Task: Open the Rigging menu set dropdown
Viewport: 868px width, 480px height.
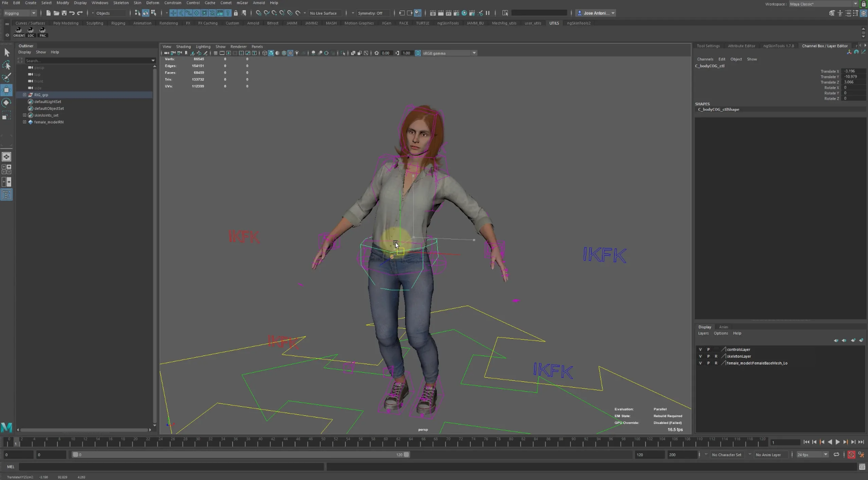Action: (x=20, y=13)
